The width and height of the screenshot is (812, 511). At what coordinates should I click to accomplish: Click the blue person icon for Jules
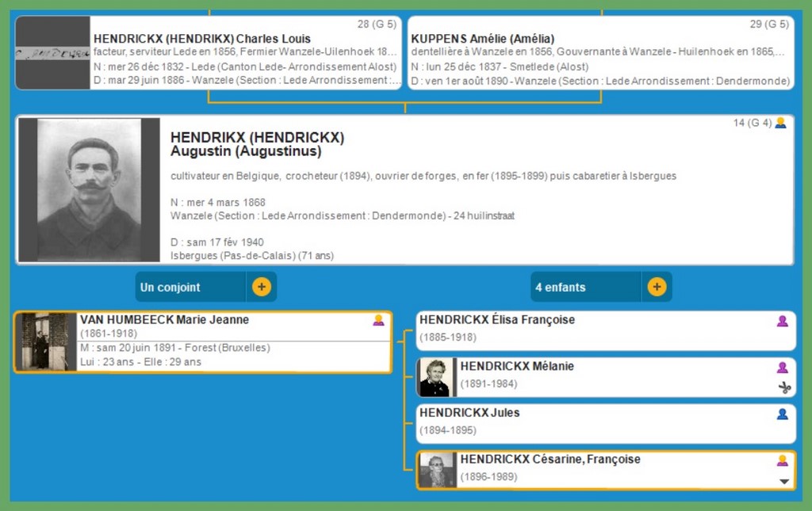click(x=782, y=414)
